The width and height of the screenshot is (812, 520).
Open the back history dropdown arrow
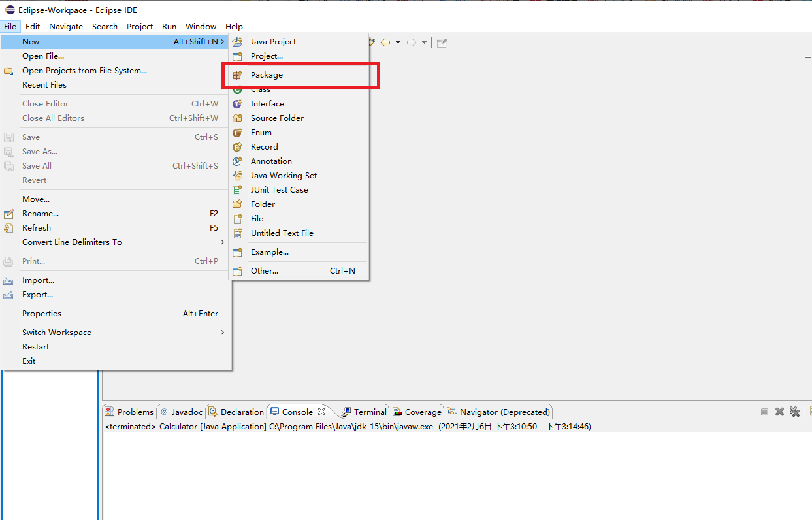click(398, 42)
